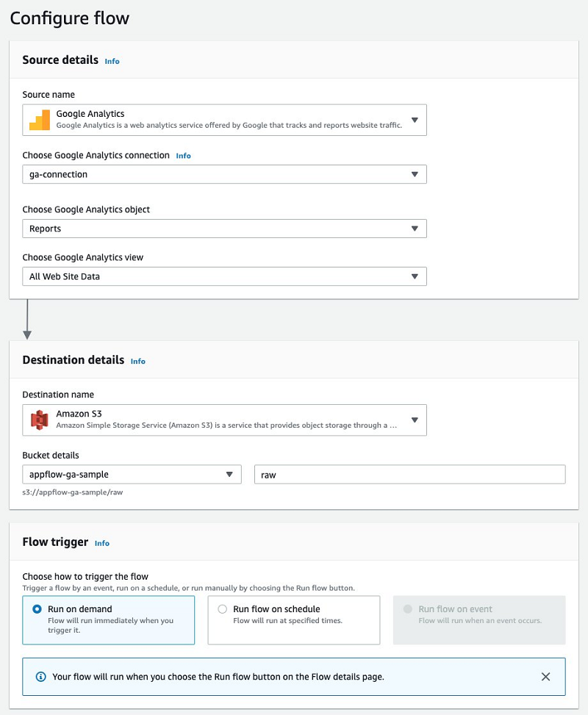Click Info link beside Flow trigger
Viewport: 588px width, 715px height.
tap(101, 543)
